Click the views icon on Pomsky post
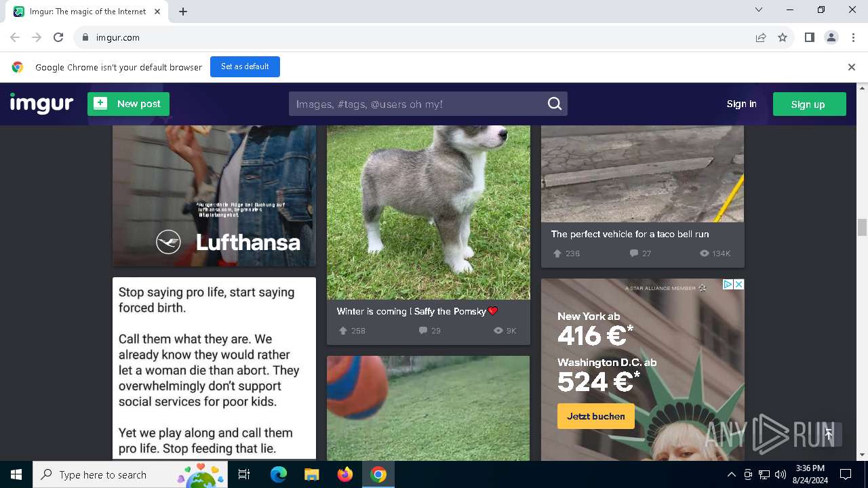The height and width of the screenshot is (488, 868). click(498, 331)
